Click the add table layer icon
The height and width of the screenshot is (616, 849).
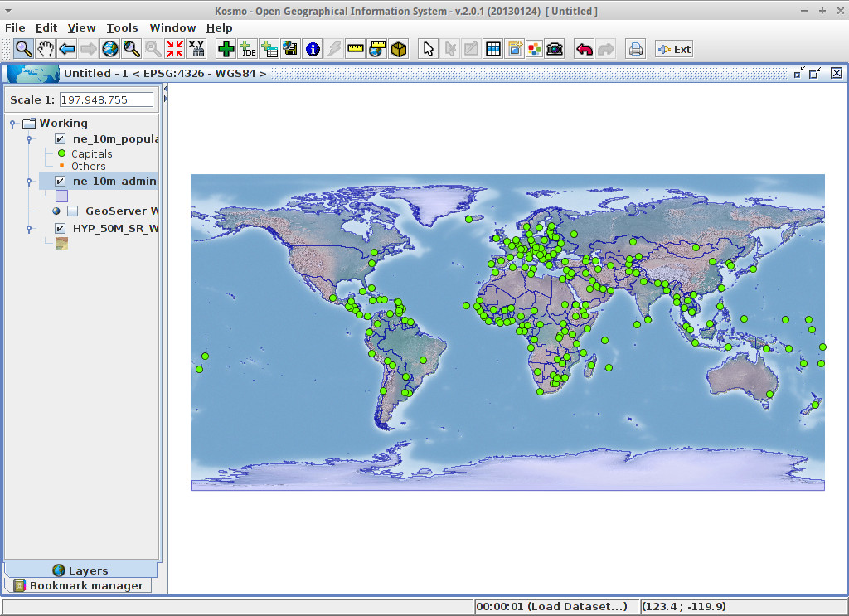269,49
